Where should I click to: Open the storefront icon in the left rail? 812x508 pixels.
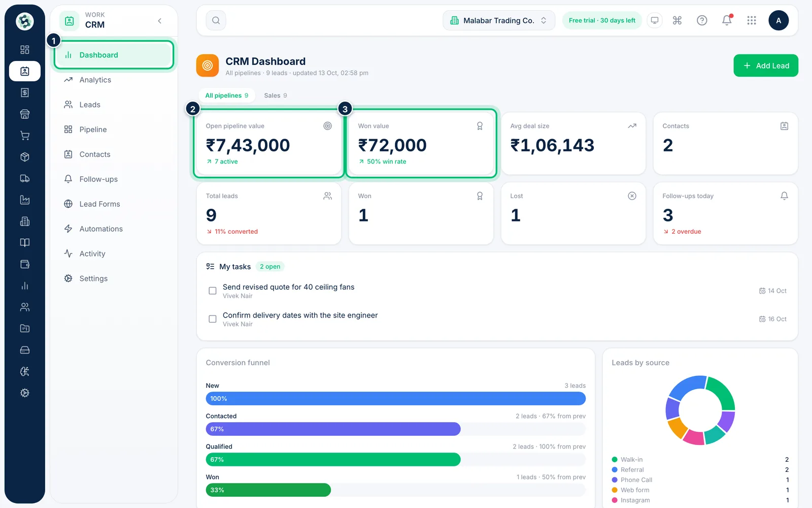pyautogui.click(x=24, y=114)
